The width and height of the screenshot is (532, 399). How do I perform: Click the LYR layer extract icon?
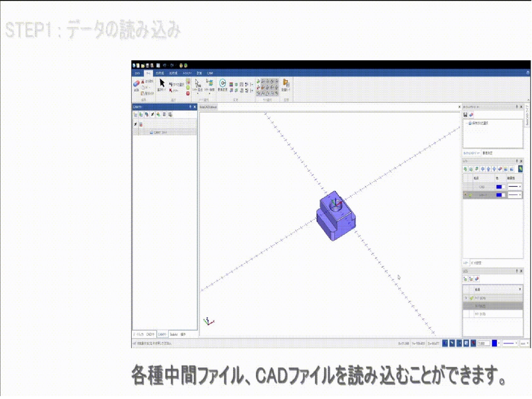(x=198, y=83)
